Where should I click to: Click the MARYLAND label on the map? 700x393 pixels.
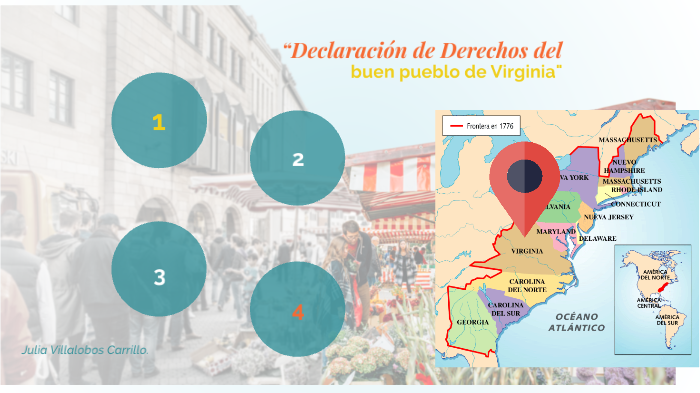pyautogui.click(x=556, y=231)
